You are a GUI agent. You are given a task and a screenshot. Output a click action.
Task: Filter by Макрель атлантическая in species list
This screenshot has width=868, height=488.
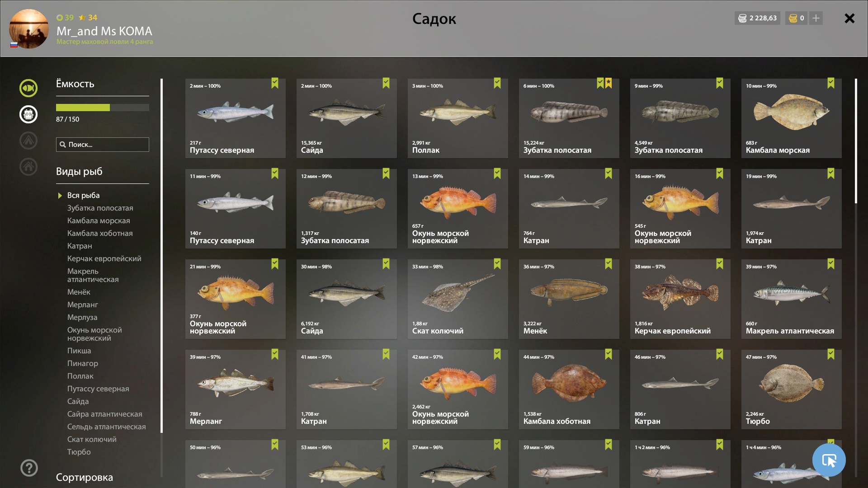(x=93, y=275)
